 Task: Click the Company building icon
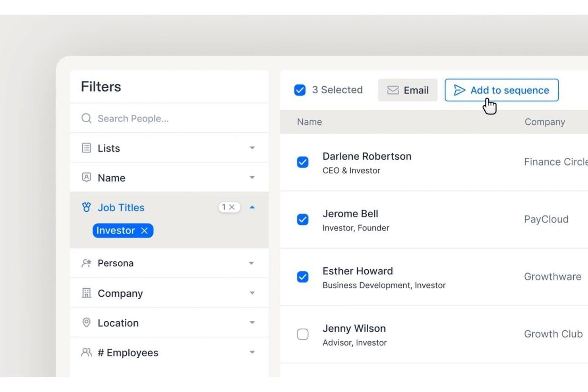tap(86, 293)
